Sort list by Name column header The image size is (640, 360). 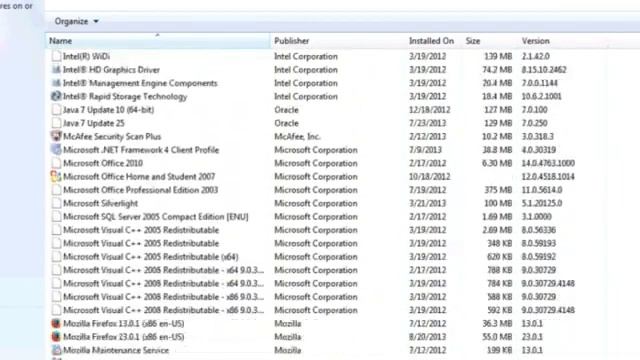[158, 41]
